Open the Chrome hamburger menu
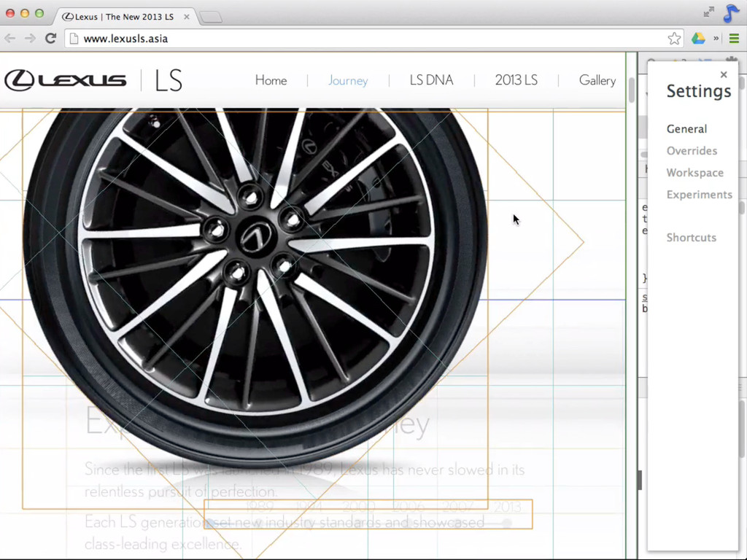 (x=734, y=39)
